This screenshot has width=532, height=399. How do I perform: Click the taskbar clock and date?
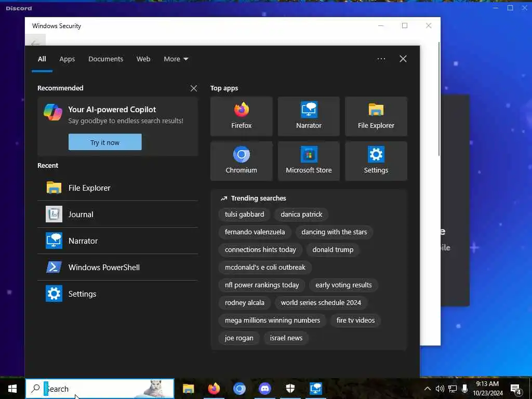tap(487, 389)
